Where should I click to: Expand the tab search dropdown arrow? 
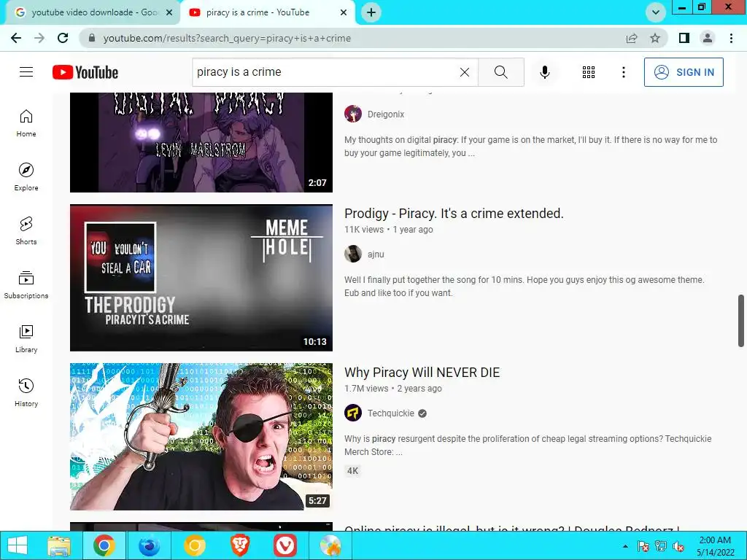pyautogui.click(x=656, y=12)
